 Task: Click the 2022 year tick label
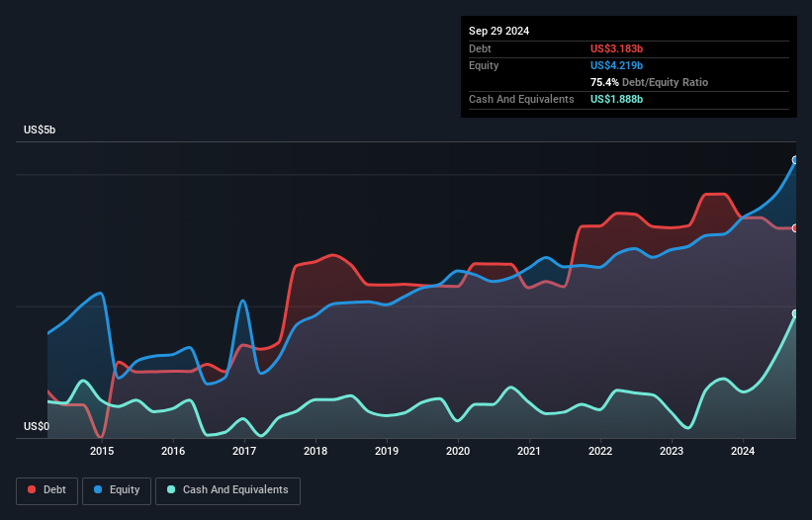[x=600, y=452]
